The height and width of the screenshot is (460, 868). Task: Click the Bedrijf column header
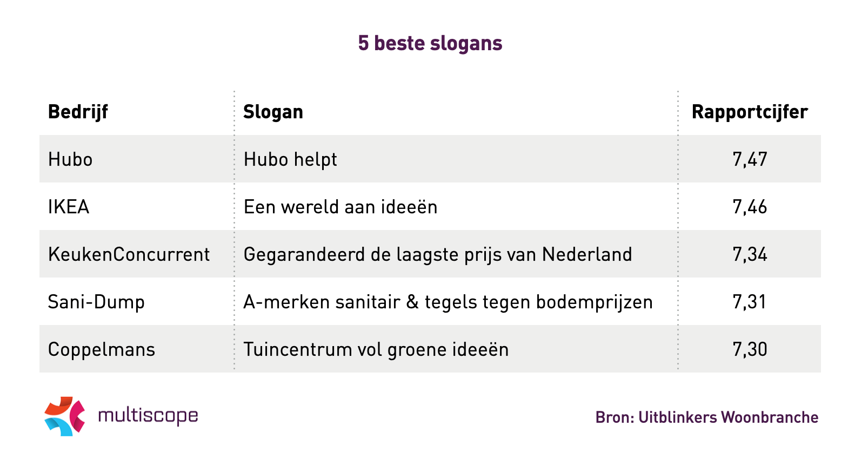tap(78, 112)
